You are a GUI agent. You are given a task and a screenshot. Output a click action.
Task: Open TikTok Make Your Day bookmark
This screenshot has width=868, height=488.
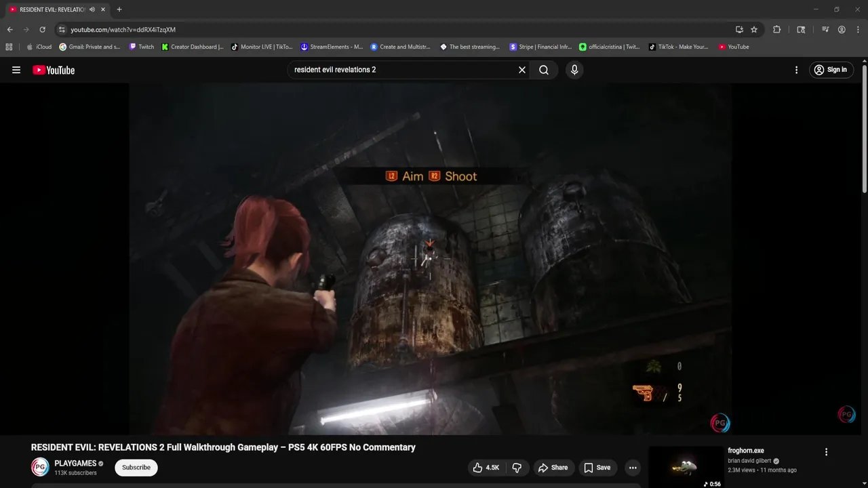(x=679, y=47)
